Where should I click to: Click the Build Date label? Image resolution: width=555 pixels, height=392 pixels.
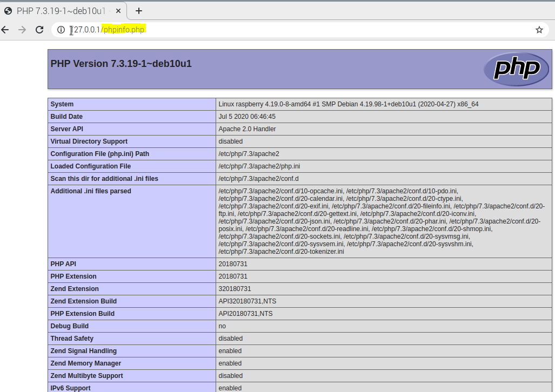tap(66, 117)
